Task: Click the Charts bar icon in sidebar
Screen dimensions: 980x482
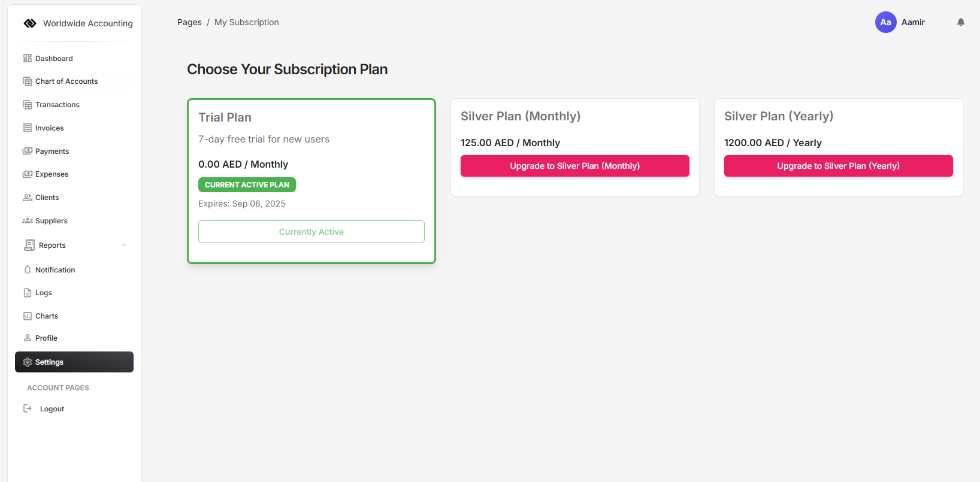Action: tap(28, 316)
